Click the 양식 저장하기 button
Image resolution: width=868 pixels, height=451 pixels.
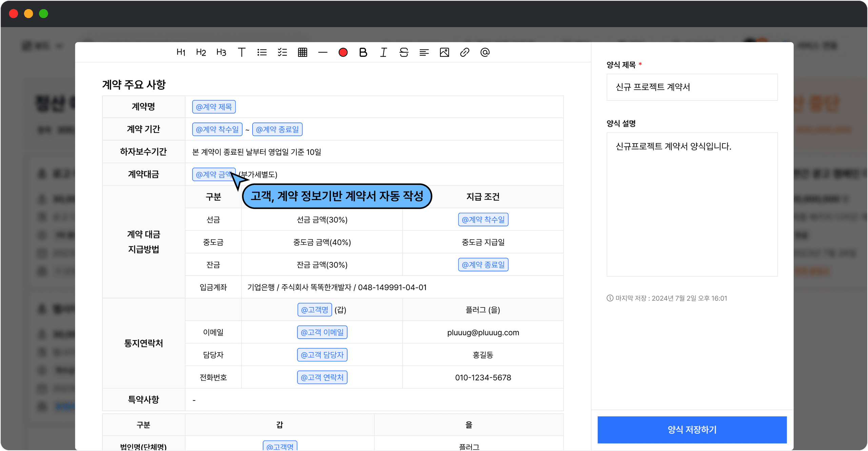pos(692,430)
